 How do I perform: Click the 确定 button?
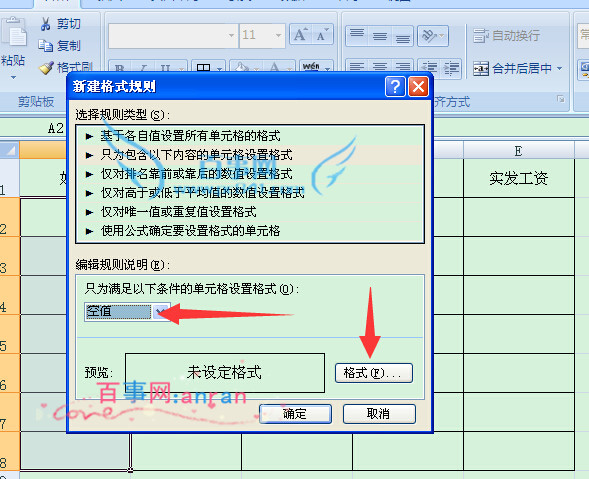[295, 414]
